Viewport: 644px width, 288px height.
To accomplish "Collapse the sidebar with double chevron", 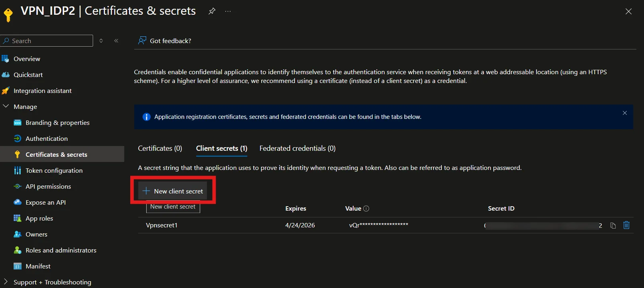I will click(x=116, y=41).
